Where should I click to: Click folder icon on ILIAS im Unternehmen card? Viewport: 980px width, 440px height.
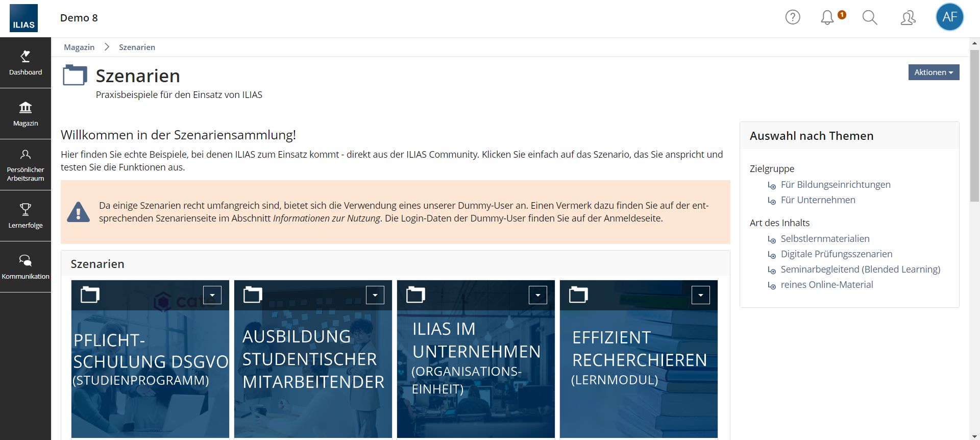pyautogui.click(x=415, y=295)
